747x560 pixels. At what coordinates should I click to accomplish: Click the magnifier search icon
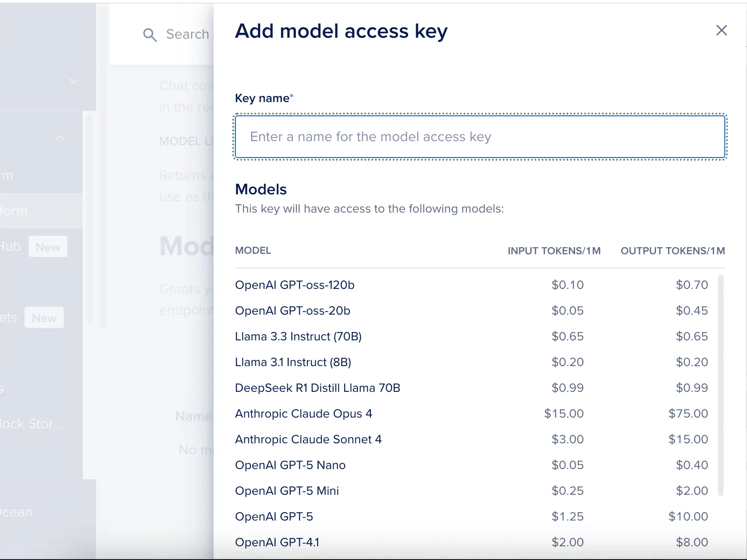coord(150,35)
